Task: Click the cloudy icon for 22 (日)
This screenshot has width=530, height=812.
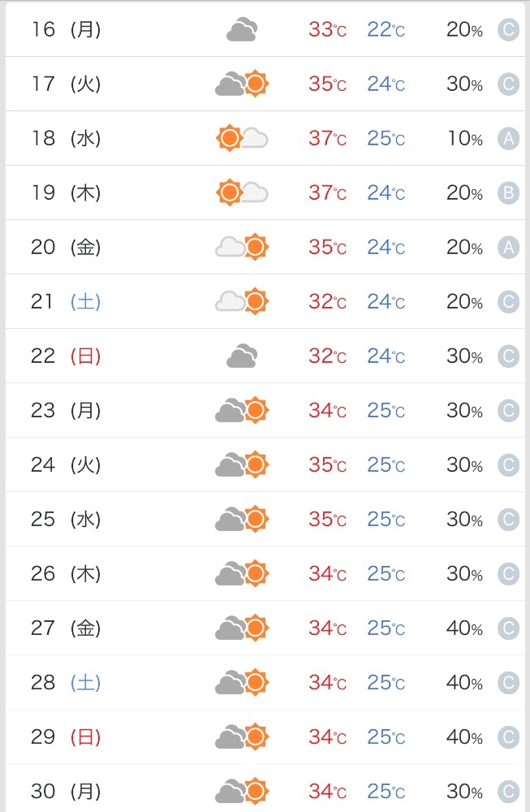Action: click(x=242, y=356)
